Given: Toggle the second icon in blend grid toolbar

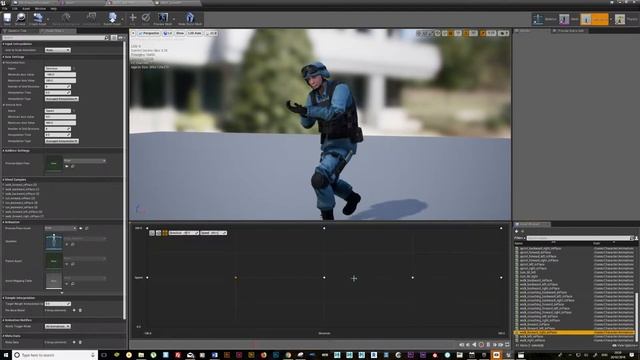Looking at the screenshot, I should [x=158, y=233].
